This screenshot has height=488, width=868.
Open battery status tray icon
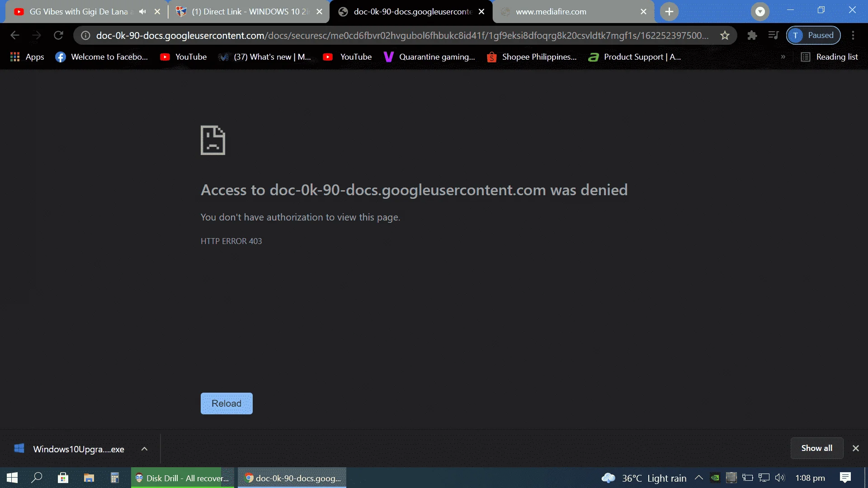pyautogui.click(x=748, y=478)
